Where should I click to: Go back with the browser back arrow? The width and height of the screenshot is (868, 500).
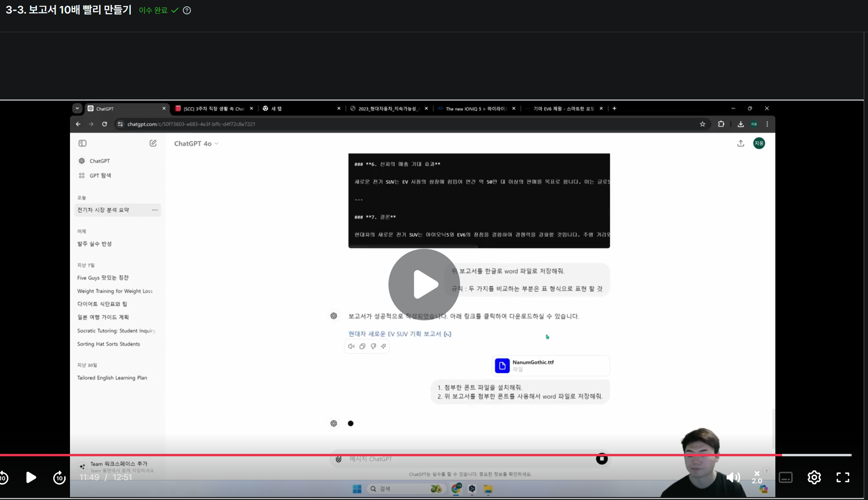coord(78,124)
